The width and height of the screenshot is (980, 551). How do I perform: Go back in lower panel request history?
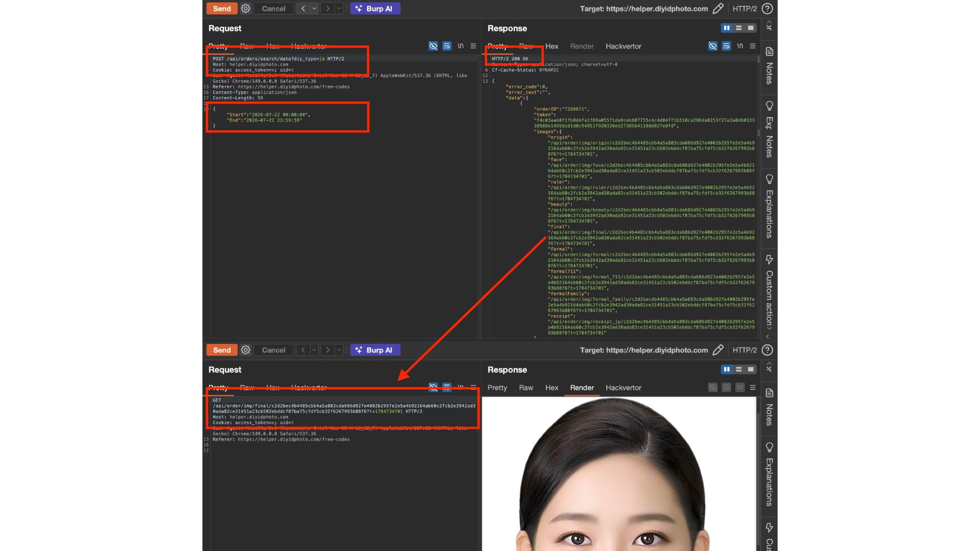tap(303, 350)
